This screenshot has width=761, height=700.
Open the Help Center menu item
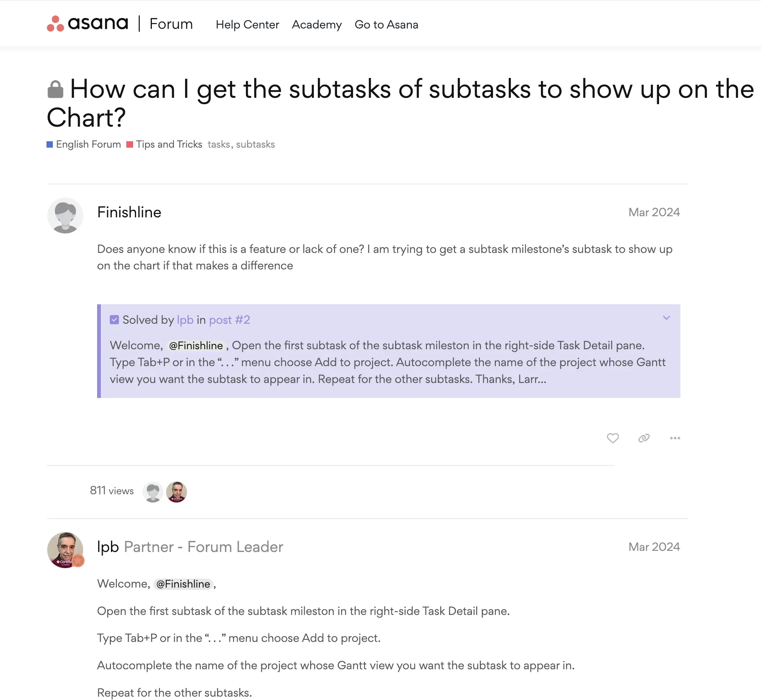pos(247,24)
